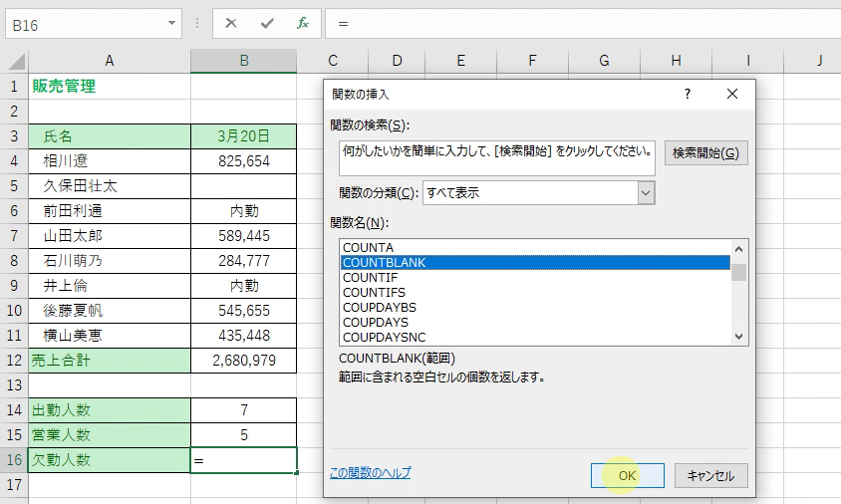Select COUPDAYBS in the function list
The height and width of the screenshot is (504, 841).
[x=380, y=307]
